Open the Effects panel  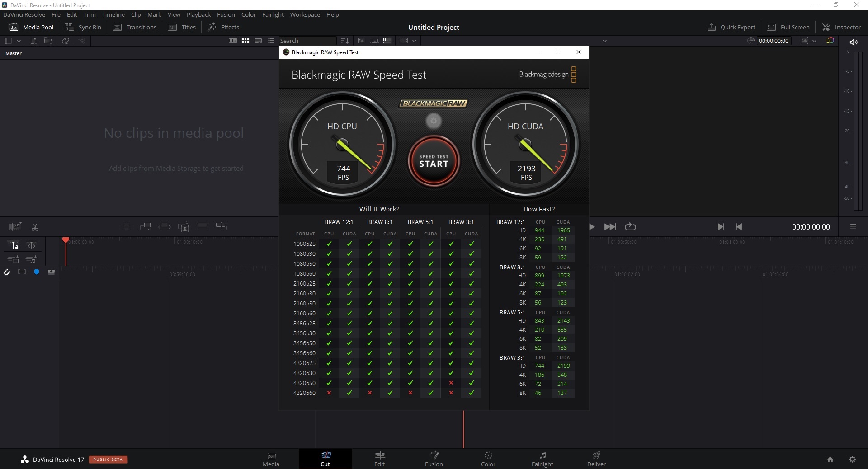click(223, 27)
